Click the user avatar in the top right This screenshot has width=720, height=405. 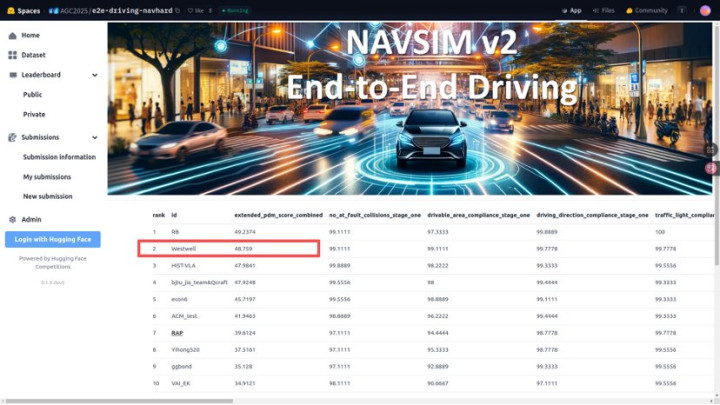[x=705, y=10]
